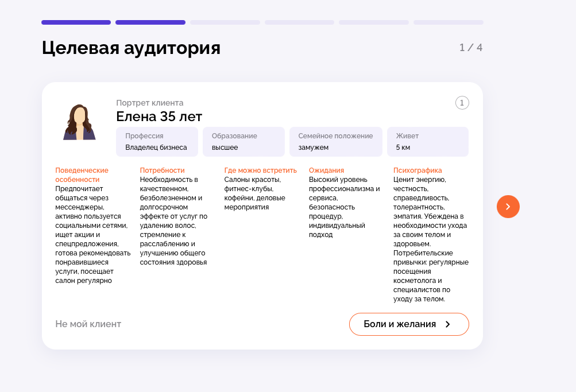Click the chevron inside Боли и желания button
Viewport: 576px width, 392px height.
[x=448, y=324]
